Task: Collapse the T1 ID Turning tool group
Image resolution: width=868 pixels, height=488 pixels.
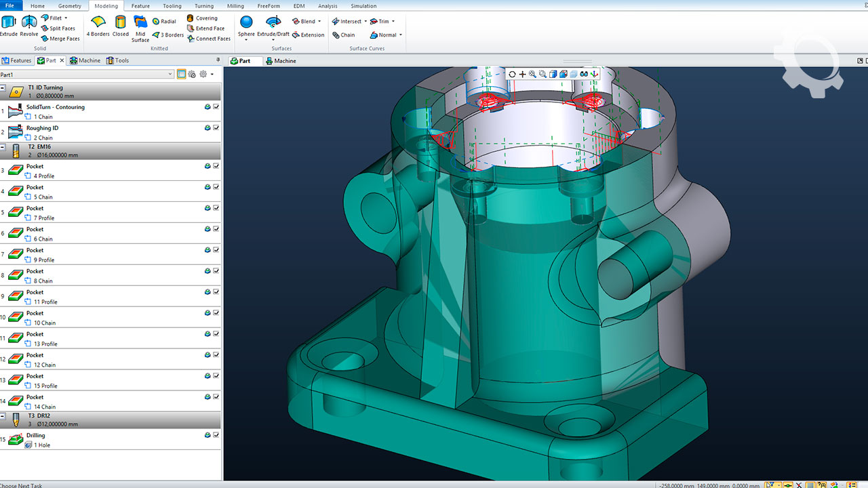Action: tap(3, 88)
